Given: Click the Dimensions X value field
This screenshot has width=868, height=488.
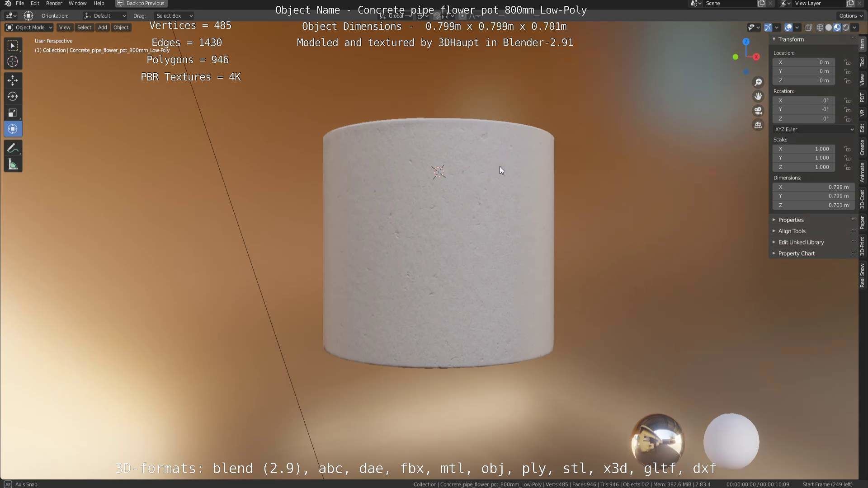Looking at the screenshot, I should (813, 187).
